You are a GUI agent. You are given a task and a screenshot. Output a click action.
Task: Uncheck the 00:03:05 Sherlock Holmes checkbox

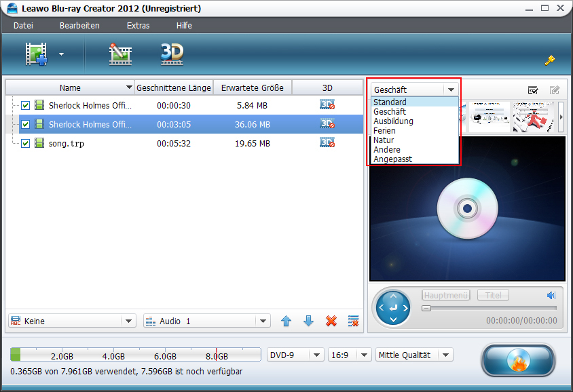click(25, 125)
